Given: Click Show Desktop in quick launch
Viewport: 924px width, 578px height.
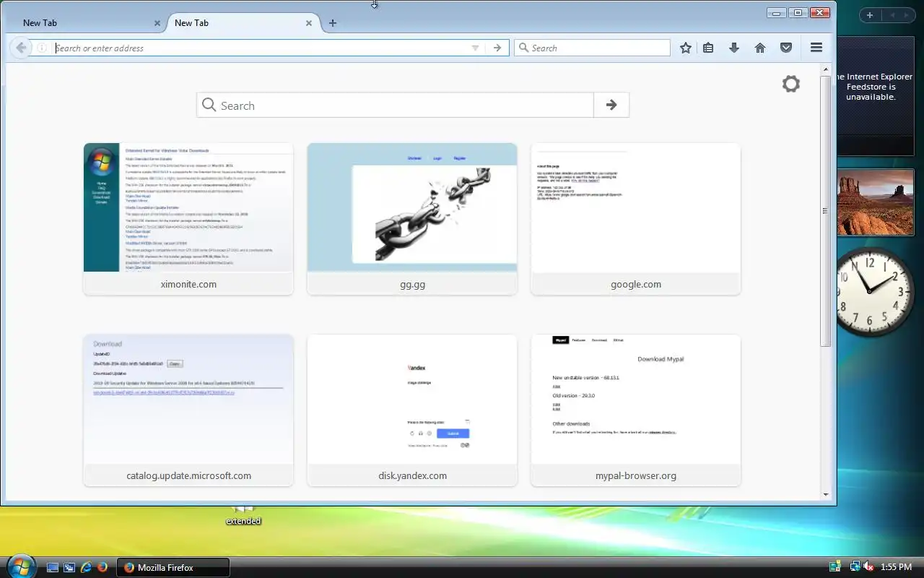Looking at the screenshot, I should pyautogui.click(x=53, y=568).
